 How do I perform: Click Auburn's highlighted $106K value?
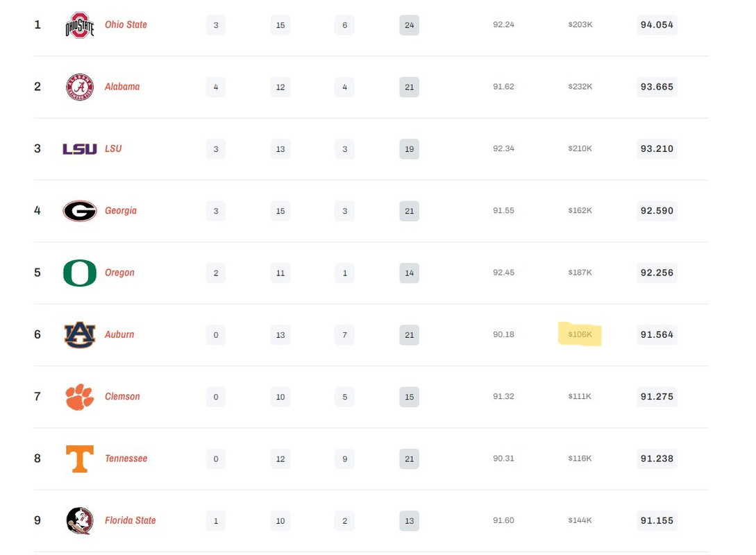(580, 334)
